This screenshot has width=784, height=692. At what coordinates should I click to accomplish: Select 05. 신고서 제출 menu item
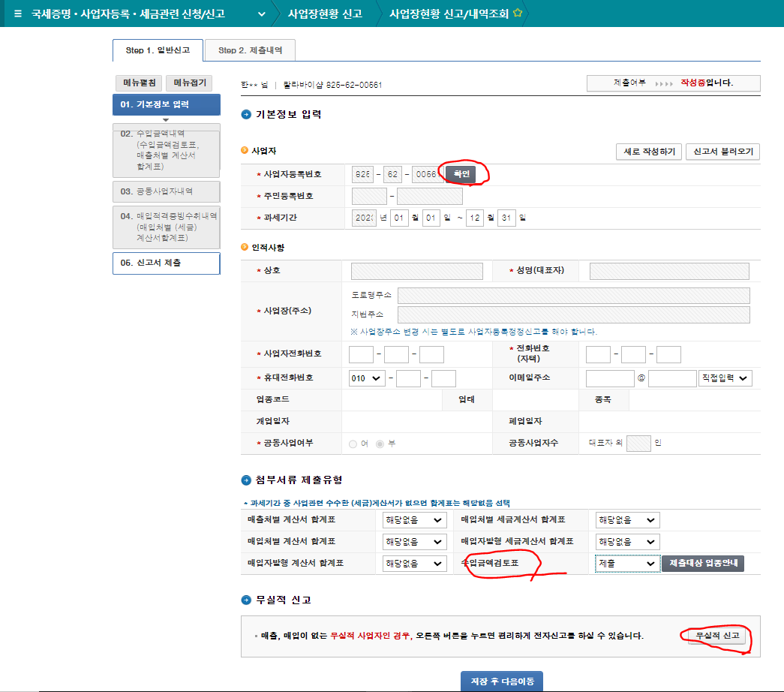point(167,263)
